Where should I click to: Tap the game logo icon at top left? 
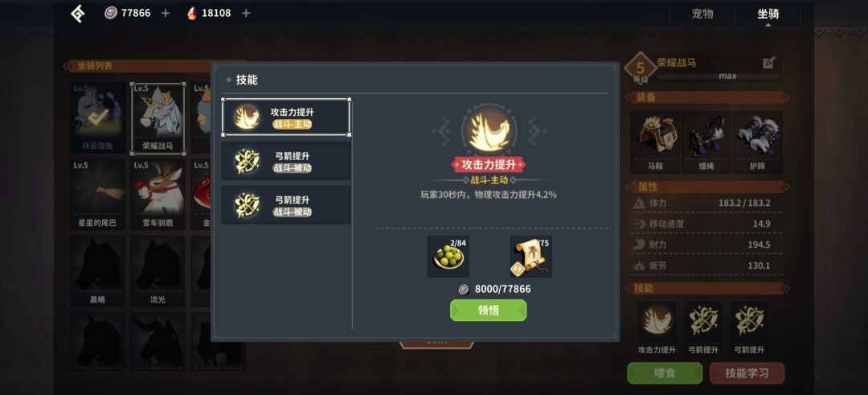78,14
